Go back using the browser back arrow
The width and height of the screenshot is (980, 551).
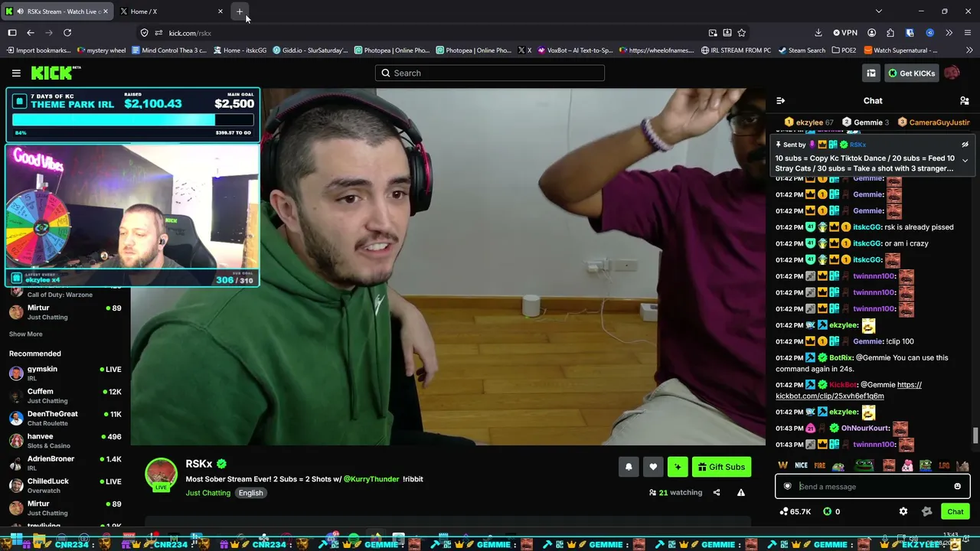pyautogui.click(x=31, y=33)
